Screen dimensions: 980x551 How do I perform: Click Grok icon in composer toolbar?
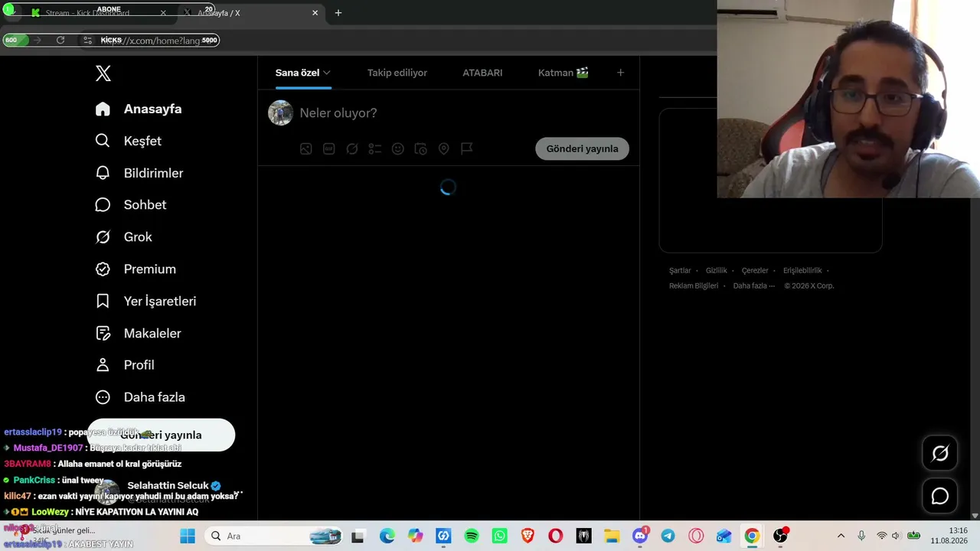[x=352, y=148]
